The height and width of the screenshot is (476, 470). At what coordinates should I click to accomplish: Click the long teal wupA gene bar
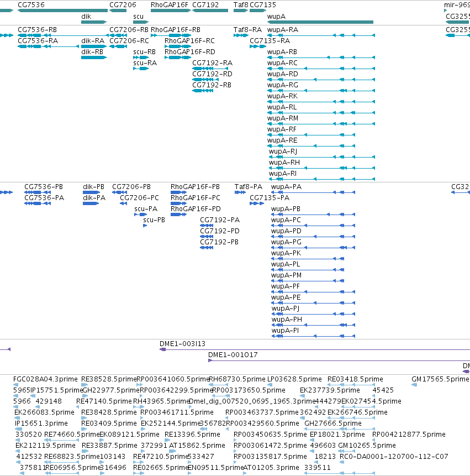[x=320, y=22]
